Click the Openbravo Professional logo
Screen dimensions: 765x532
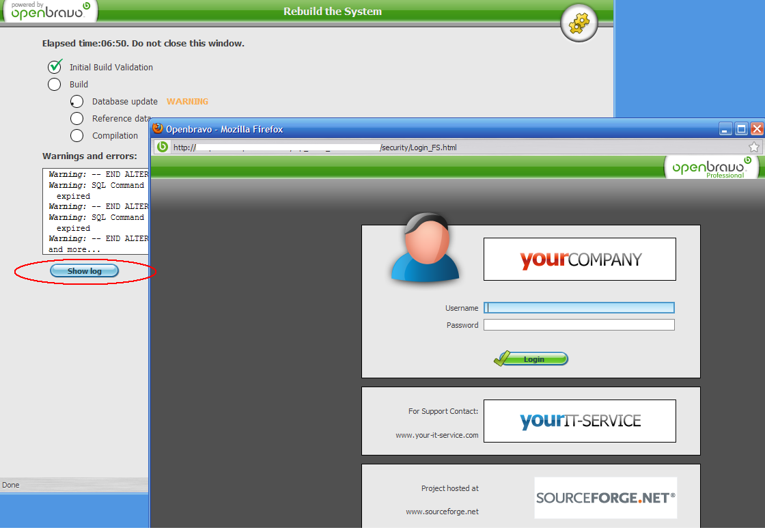(712, 168)
